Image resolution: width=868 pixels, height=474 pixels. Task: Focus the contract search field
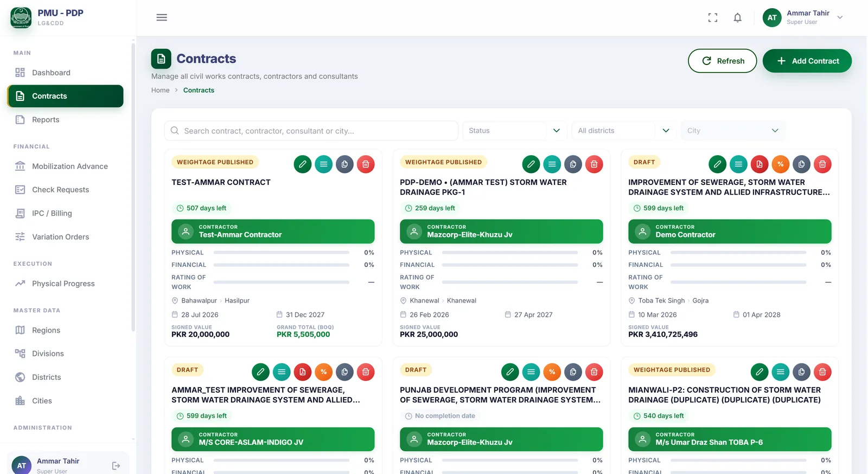pyautogui.click(x=311, y=131)
